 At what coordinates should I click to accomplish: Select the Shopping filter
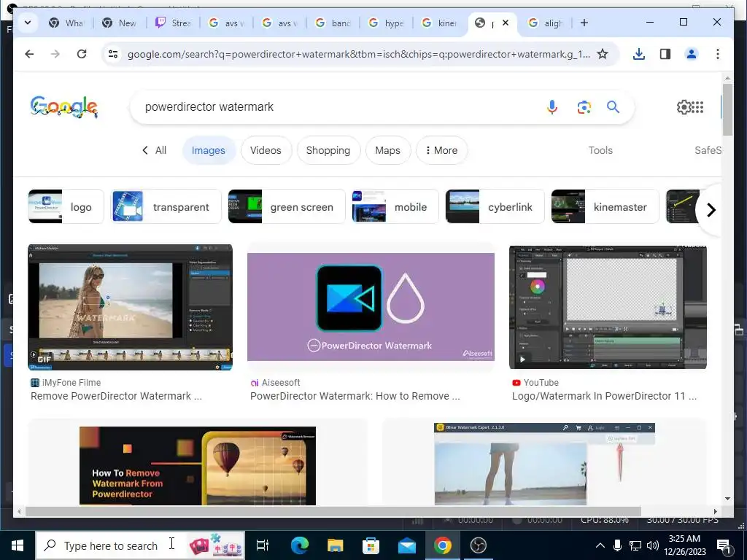pyautogui.click(x=328, y=150)
